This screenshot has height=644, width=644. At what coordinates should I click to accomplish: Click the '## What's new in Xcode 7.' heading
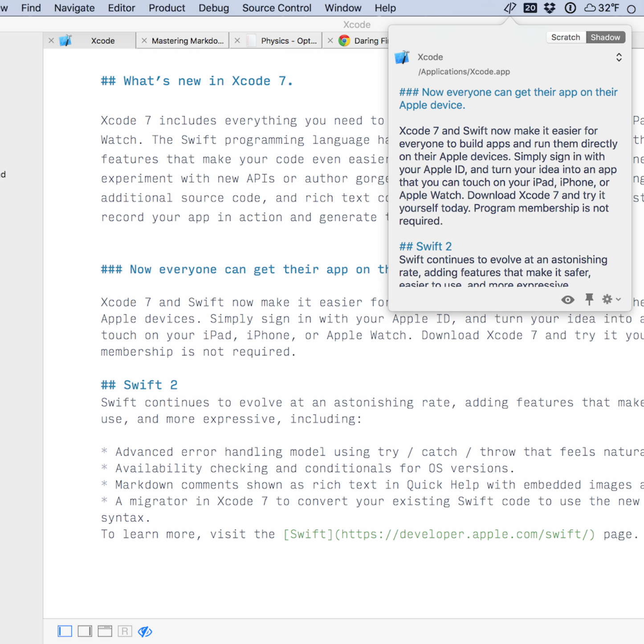coord(196,81)
